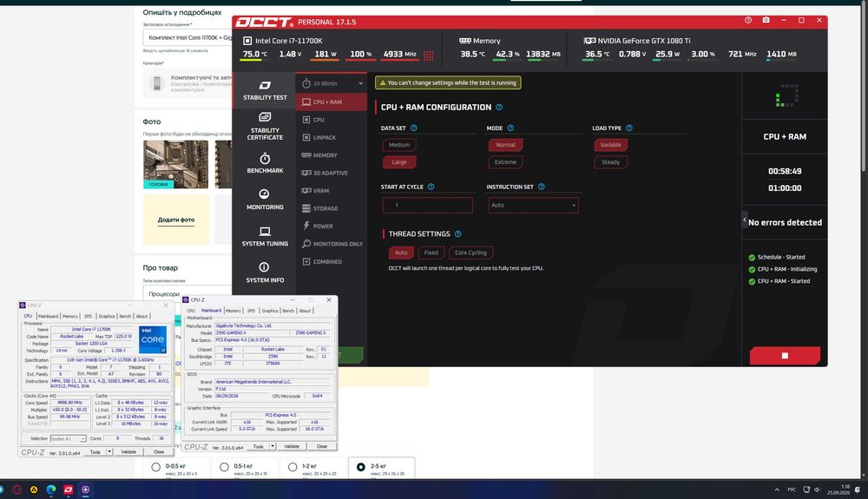Open the Stability Certificate section
Image resolution: width=868 pixels, height=499 pixels.
tap(265, 127)
